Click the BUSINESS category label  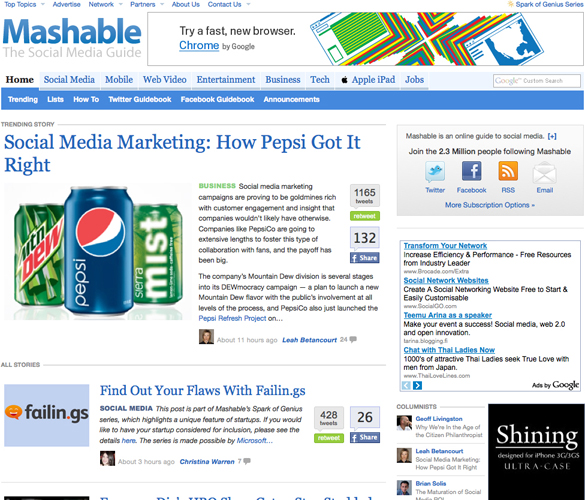(x=217, y=186)
